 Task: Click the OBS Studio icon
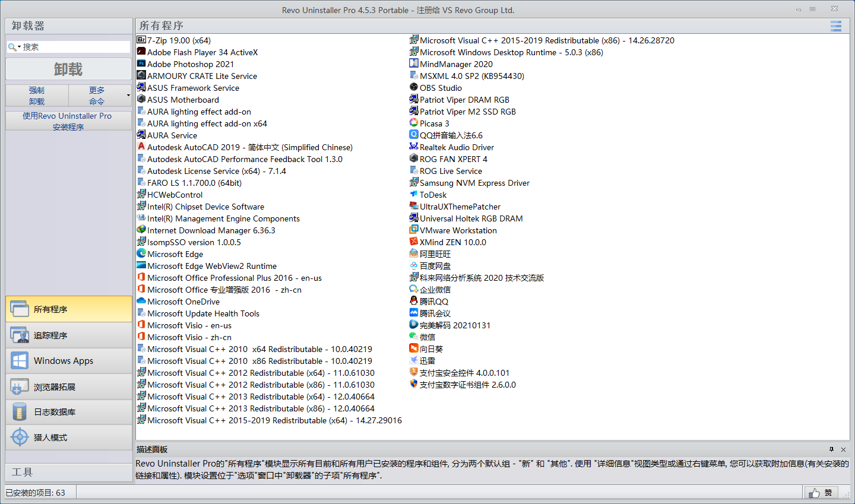414,87
